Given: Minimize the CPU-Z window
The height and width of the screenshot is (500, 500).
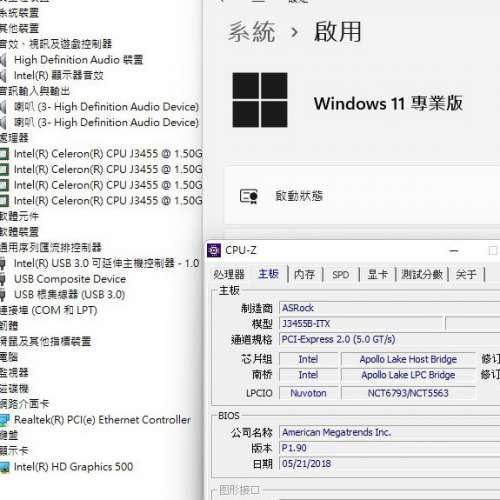Looking at the screenshot, I should pyautogui.click(x=454, y=250).
